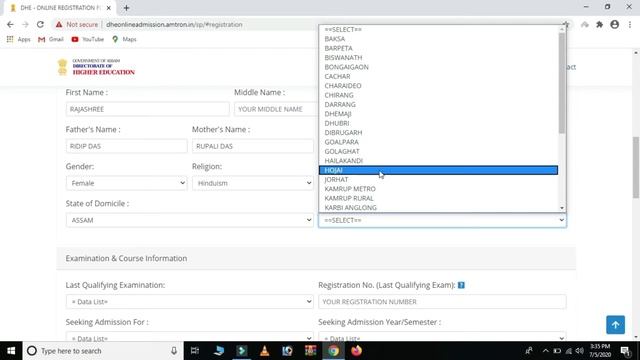The height and width of the screenshot is (360, 640).
Task: Choose KAMRUP RURAL district option
Action: coord(438,198)
